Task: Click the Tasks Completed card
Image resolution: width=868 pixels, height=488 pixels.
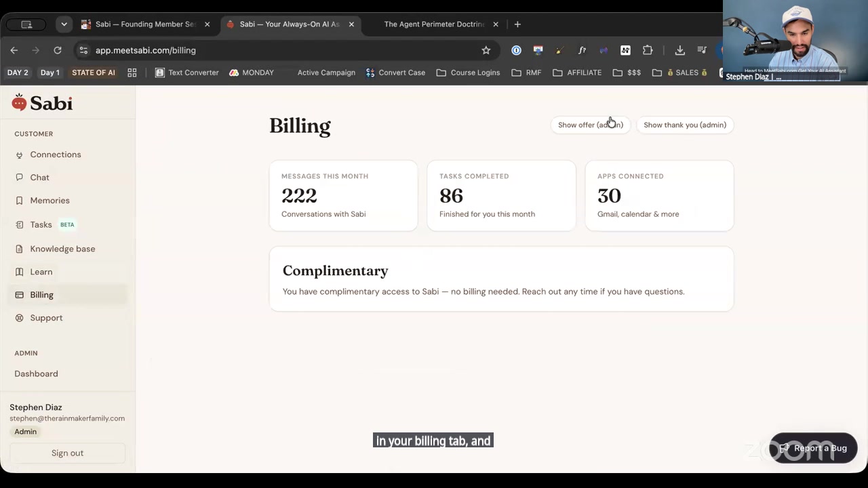Action: pos(502,195)
